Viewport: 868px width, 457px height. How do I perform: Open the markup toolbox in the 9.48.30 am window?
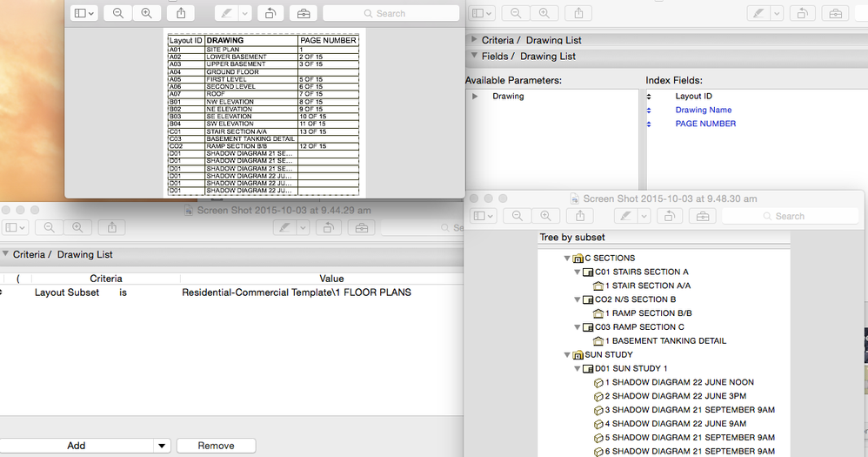(x=703, y=216)
